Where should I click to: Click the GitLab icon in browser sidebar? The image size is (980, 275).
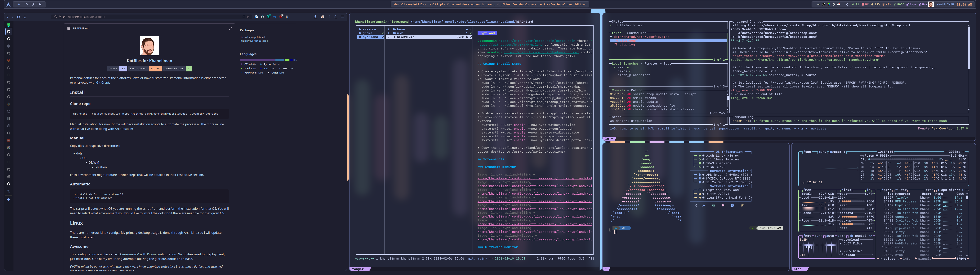[8, 61]
